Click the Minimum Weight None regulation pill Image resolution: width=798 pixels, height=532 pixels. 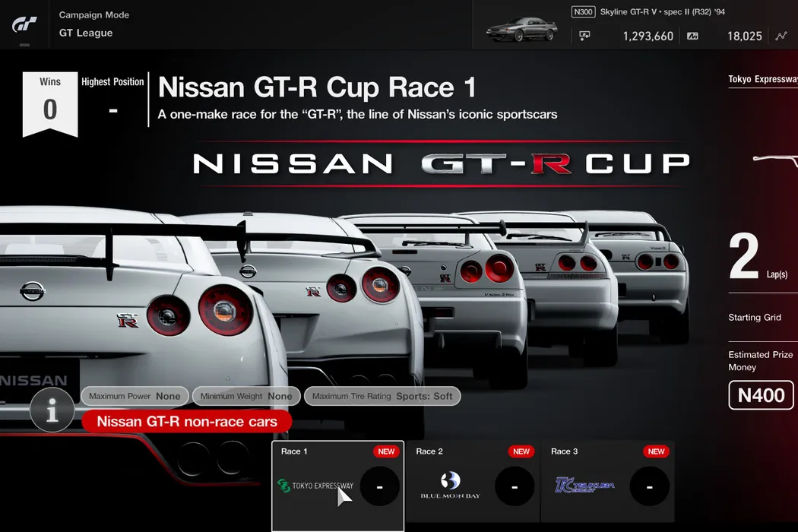pyautogui.click(x=246, y=396)
